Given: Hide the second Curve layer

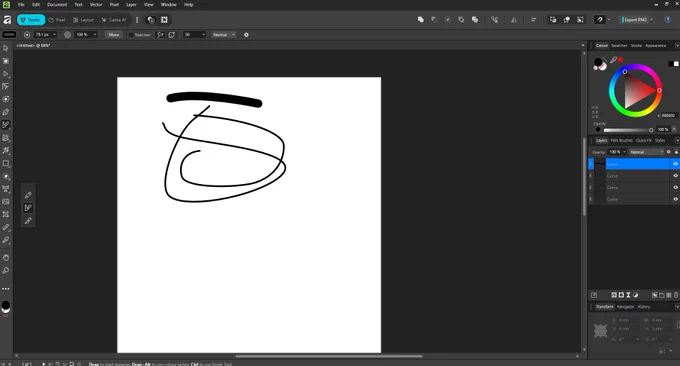Looking at the screenshot, I should (675, 176).
